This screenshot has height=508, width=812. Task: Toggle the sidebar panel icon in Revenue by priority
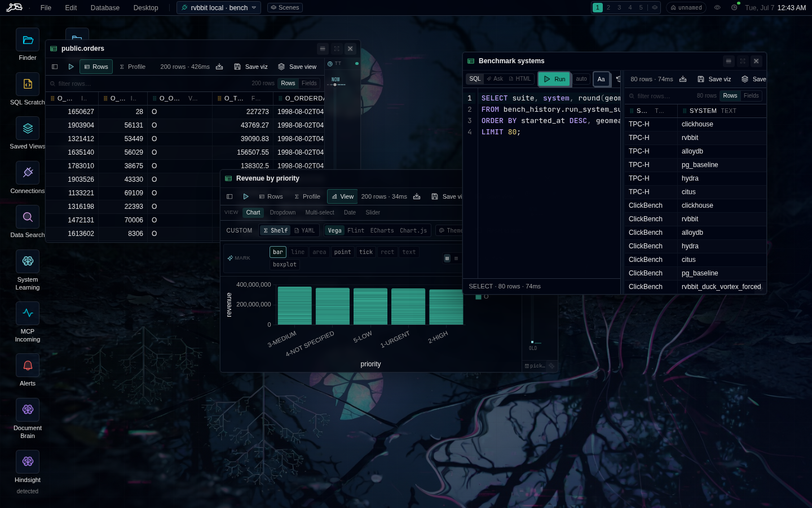(230, 196)
